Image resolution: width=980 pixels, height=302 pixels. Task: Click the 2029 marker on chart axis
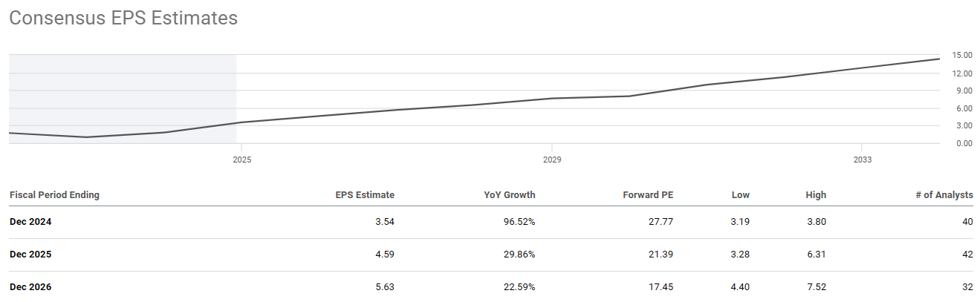tap(552, 160)
